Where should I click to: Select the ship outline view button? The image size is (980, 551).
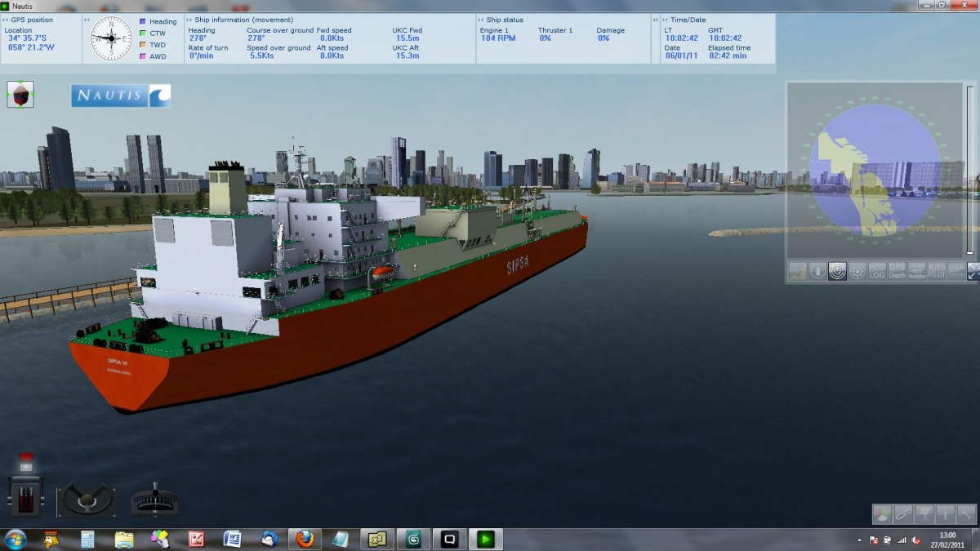tap(817, 272)
